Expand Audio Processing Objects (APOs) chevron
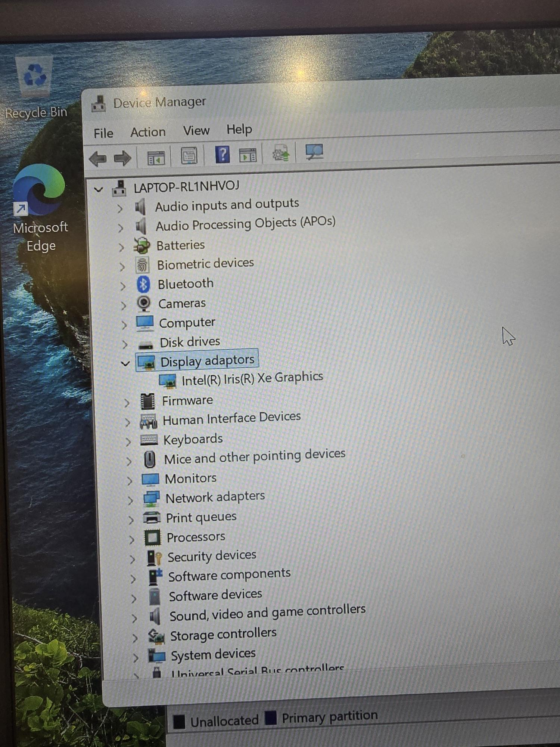The width and height of the screenshot is (560, 747). tap(121, 228)
